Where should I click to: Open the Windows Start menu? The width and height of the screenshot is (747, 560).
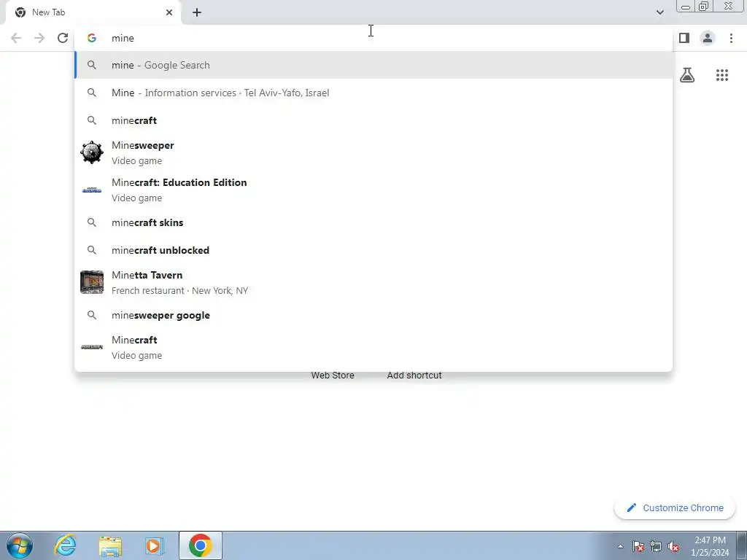click(20, 545)
